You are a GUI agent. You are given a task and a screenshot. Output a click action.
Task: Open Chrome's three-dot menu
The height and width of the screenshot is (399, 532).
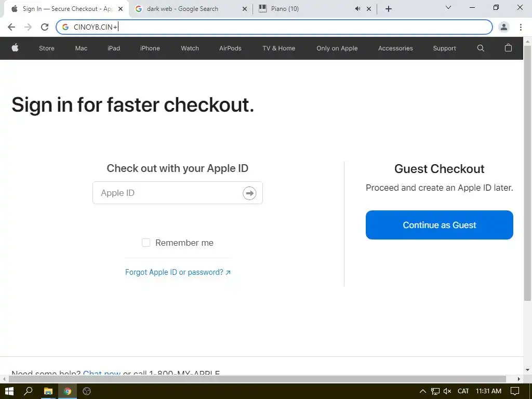point(521,27)
